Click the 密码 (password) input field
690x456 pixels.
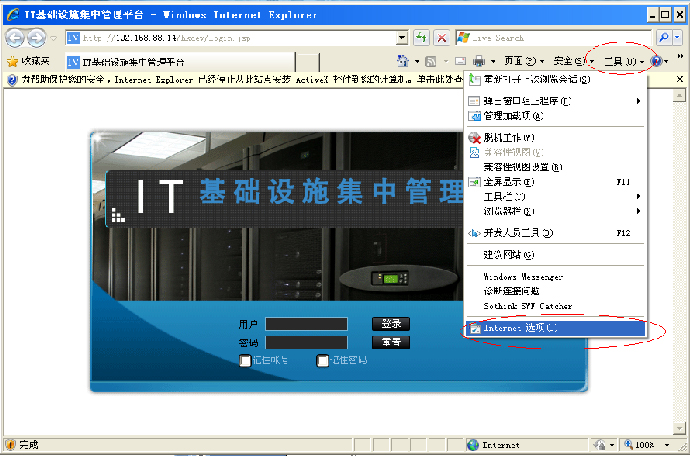306,342
